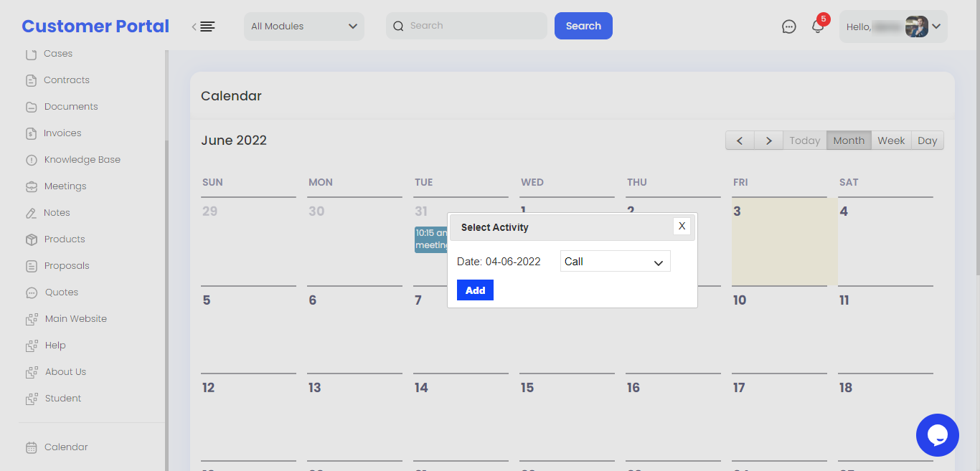This screenshot has width=980, height=471.
Task: Click the Quotes icon in sidebar
Action: tap(31, 292)
